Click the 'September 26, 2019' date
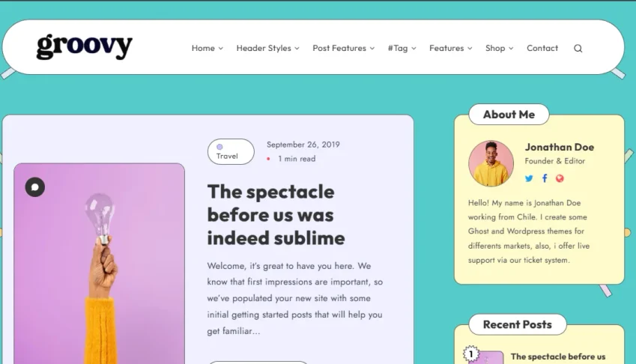This screenshot has width=636, height=364. tap(303, 145)
